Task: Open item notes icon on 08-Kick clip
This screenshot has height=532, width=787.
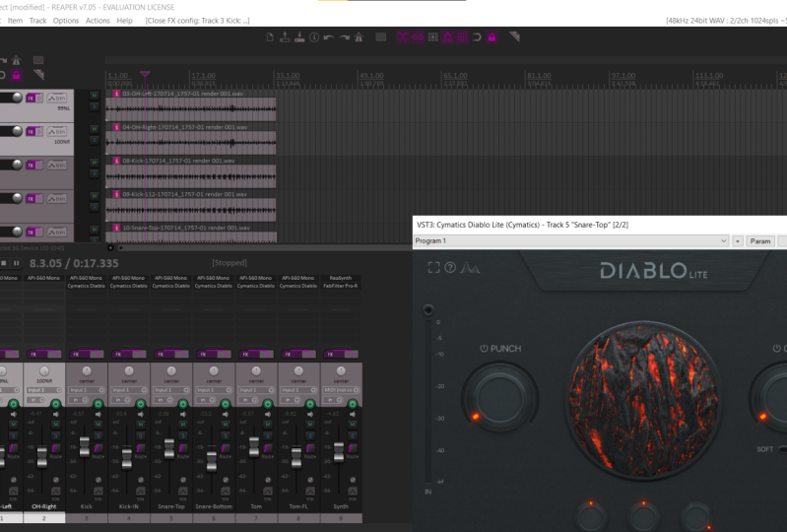Action: coord(116,161)
